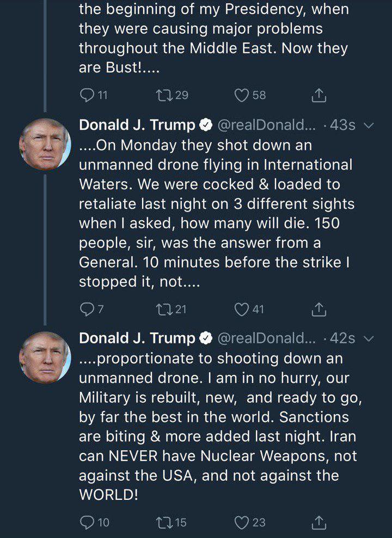The height and width of the screenshot is (538, 392).
Task: Retweet the tweet with 21 retweets
Action: (x=163, y=310)
